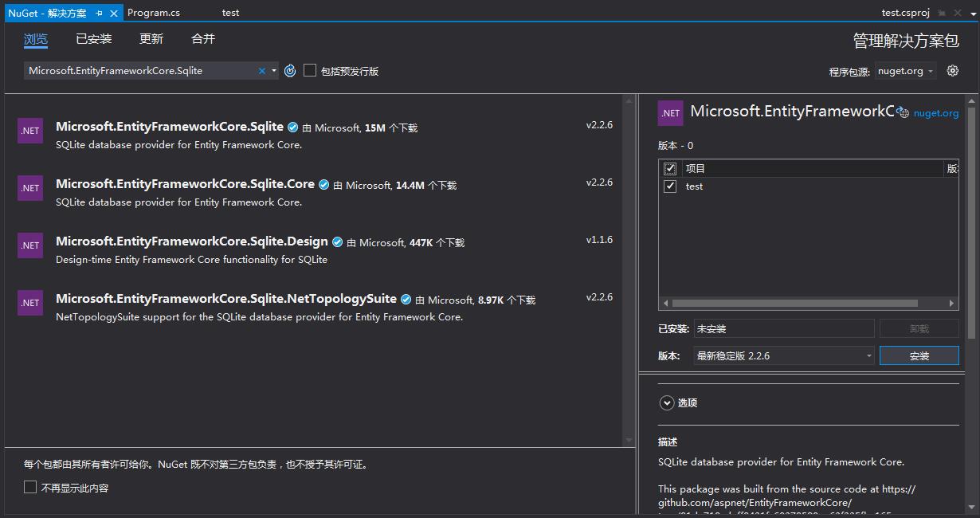This screenshot has height=518, width=980.
Task: Click the .NET icon of Microsoft.EntityFrameworkCore.Sqlite
Action: click(30, 131)
